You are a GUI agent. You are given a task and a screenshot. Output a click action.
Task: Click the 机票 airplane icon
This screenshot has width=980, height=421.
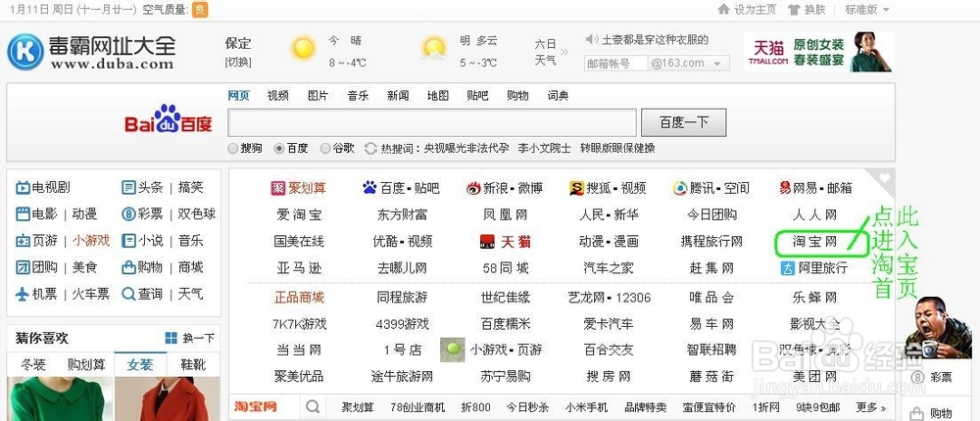[x=23, y=294]
